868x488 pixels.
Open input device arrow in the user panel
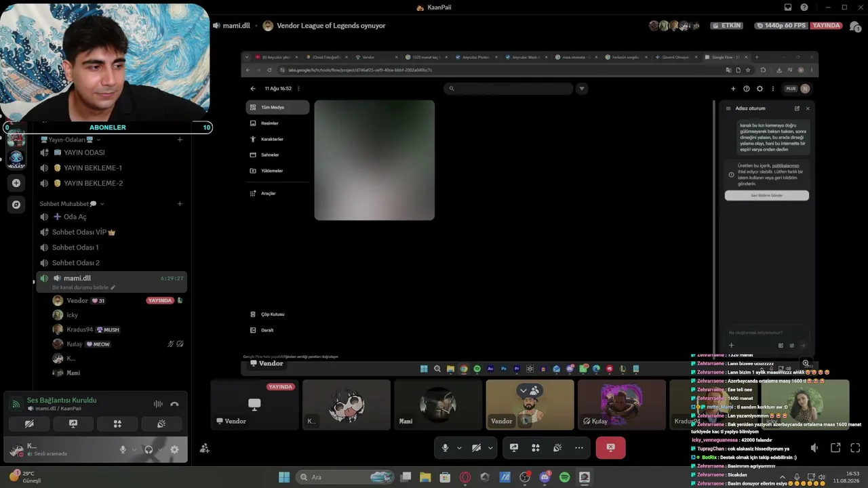tap(134, 449)
